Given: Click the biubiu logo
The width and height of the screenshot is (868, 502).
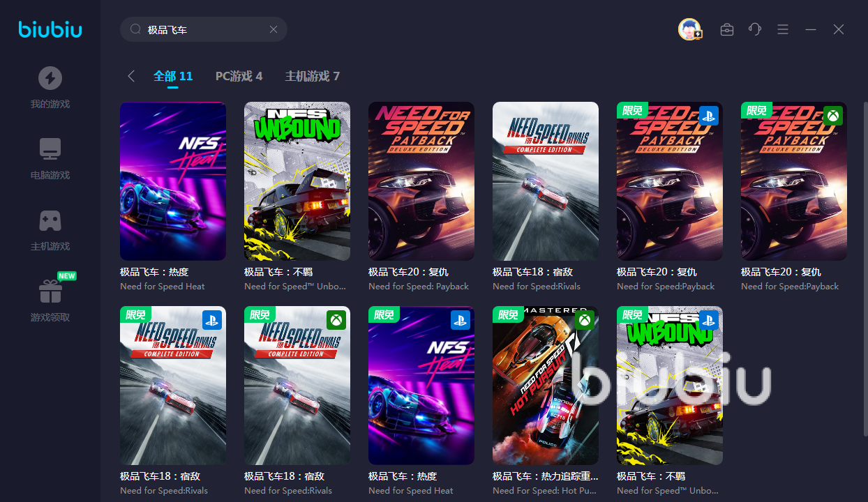Looking at the screenshot, I should coord(50,29).
